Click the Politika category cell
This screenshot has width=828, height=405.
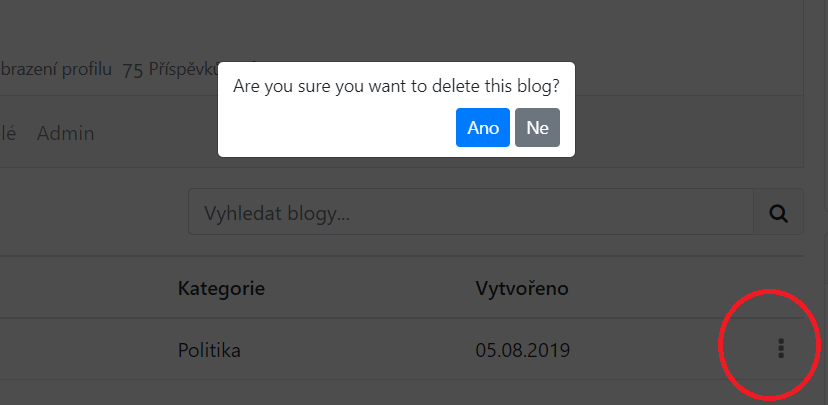click(x=209, y=350)
